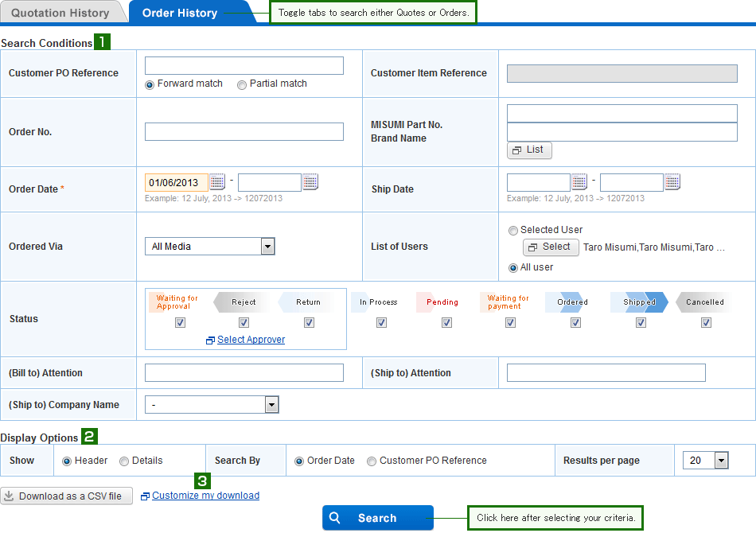Click Download as a CSV file button
Viewport: 756px width, 533px height.
click(66, 496)
